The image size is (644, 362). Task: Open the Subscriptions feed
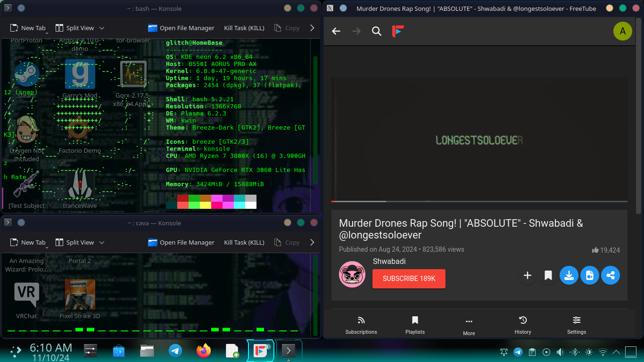click(x=361, y=324)
